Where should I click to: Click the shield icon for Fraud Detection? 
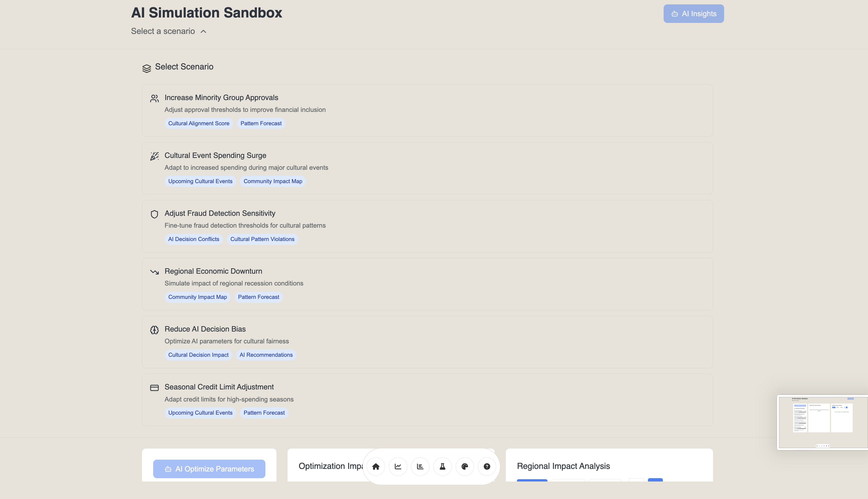[154, 214]
